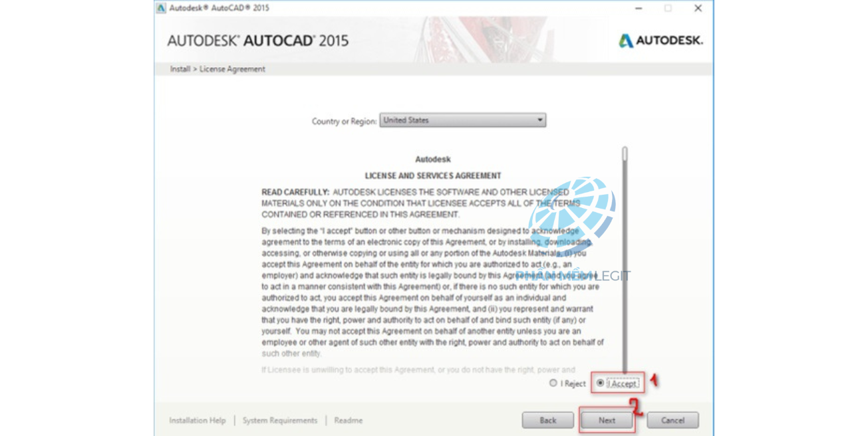The image size is (868, 436).
Task: Click the AUTODESK AUTOCAD 2015 title text
Action: click(x=258, y=41)
